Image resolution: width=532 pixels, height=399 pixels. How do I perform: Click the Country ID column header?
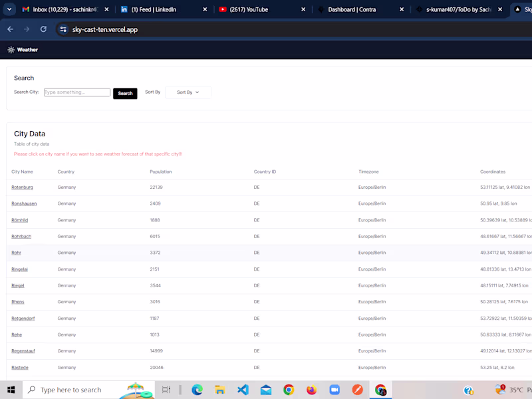tap(265, 172)
